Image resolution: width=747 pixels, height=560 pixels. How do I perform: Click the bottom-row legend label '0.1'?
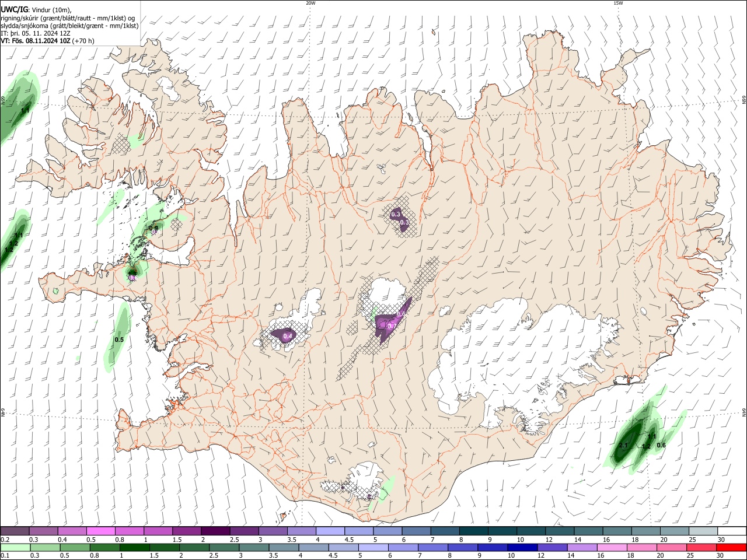pos(5,556)
